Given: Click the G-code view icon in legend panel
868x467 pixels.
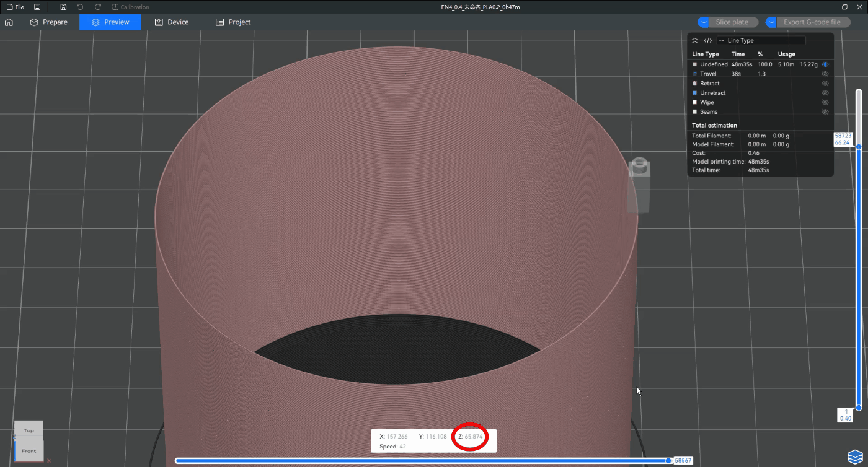Looking at the screenshot, I should click(x=707, y=40).
